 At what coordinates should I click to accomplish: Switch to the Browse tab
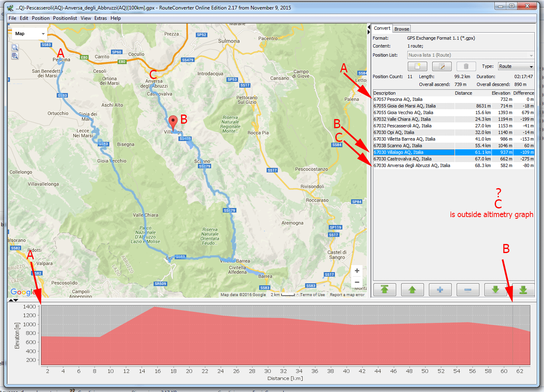click(402, 29)
